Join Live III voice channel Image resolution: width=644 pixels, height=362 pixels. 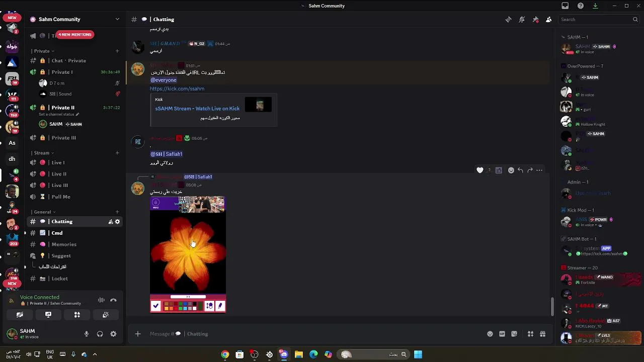75,185
